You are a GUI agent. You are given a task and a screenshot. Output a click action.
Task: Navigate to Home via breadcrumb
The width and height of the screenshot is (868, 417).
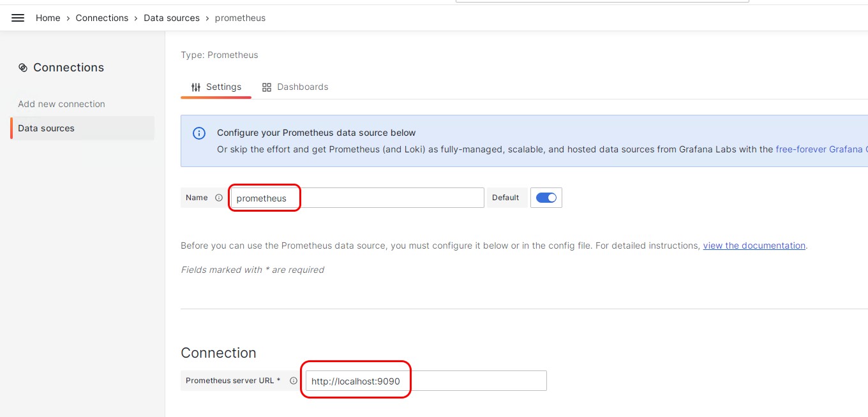tap(48, 18)
